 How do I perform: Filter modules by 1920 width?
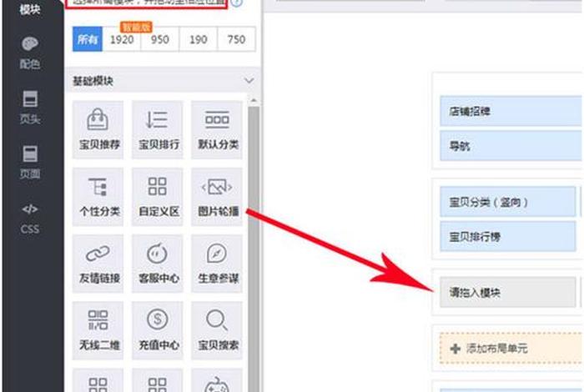click(122, 39)
